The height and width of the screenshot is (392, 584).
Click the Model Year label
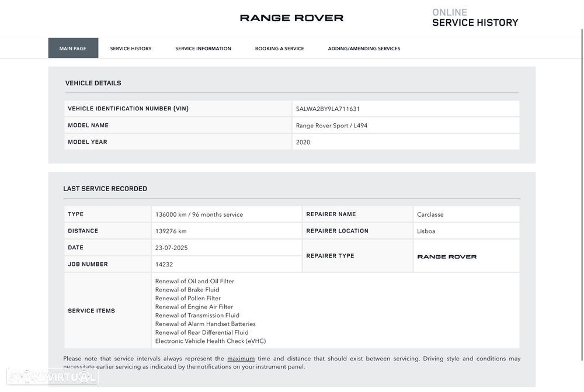pyautogui.click(x=88, y=142)
